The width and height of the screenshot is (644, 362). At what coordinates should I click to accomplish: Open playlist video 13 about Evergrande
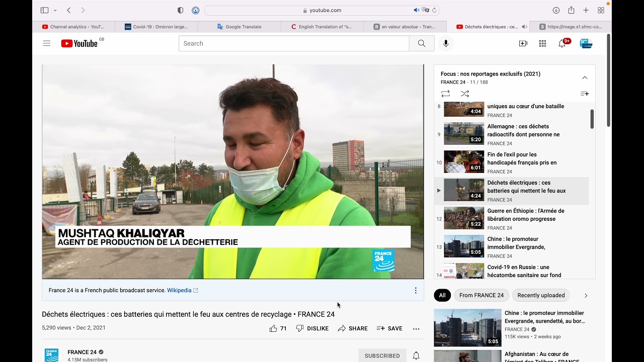pos(511,247)
